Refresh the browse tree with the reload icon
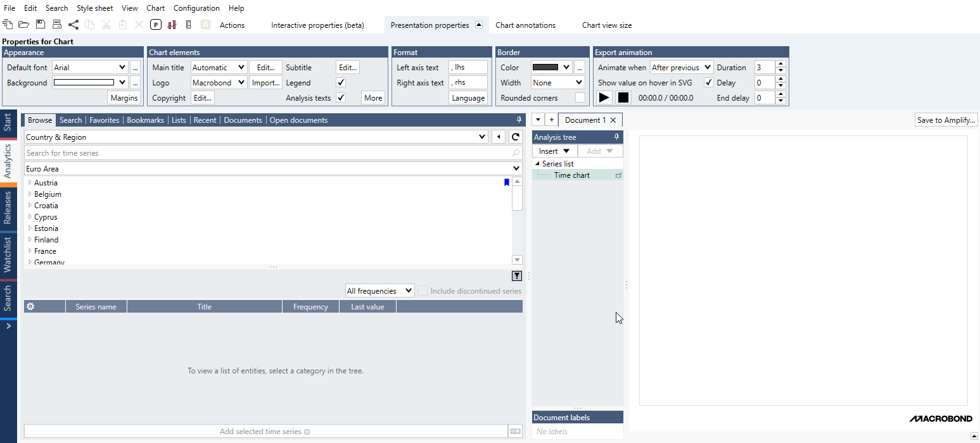The height and width of the screenshot is (443, 980). pos(516,137)
